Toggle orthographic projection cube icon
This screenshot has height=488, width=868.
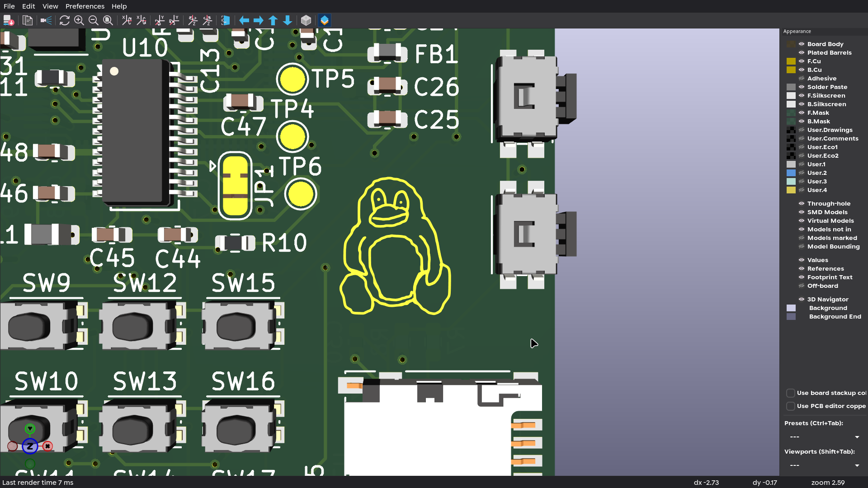coord(306,20)
